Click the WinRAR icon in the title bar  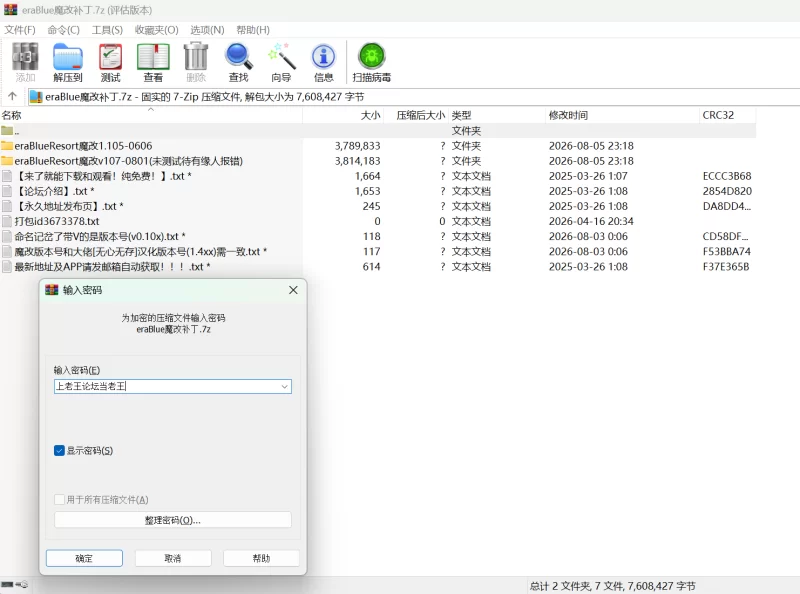pyautogui.click(x=10, y=9)
